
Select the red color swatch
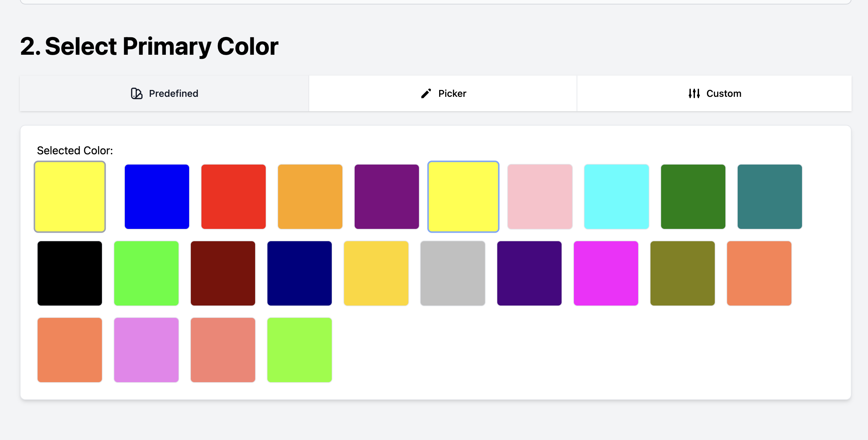[234, 197]
